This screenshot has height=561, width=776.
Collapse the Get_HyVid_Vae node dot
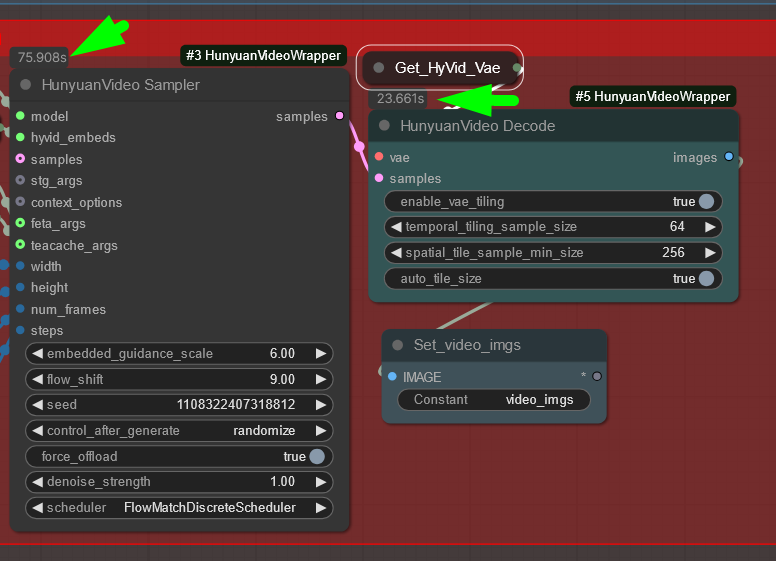379,68
